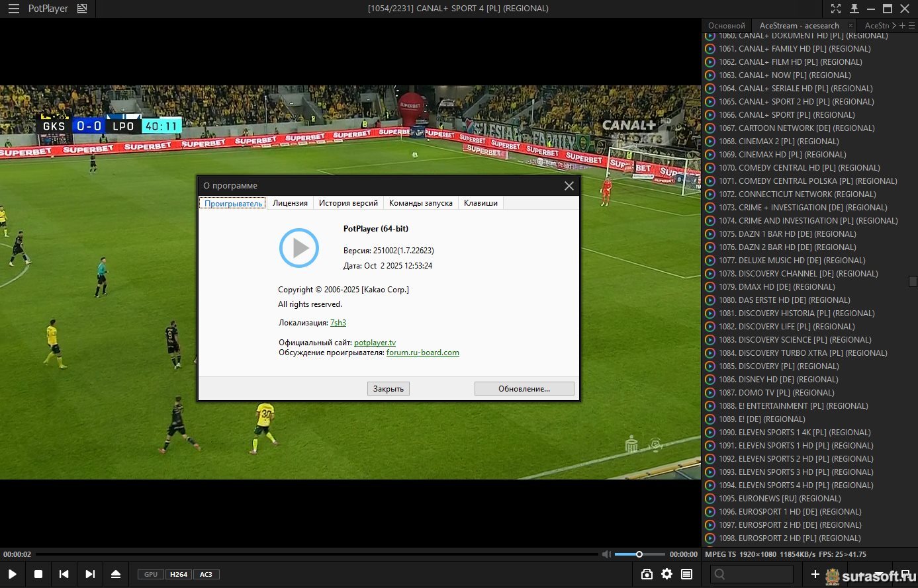Toggle the playlist panel icon
The width and height of the screenshot is (918, 588).
pyautogui.click(x=687, y=574)
